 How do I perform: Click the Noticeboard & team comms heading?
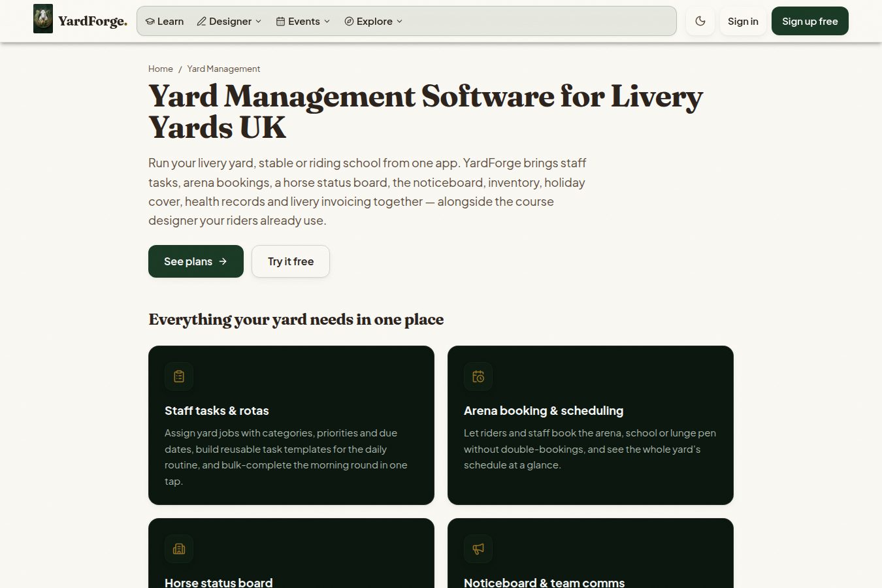click(544, 582)
